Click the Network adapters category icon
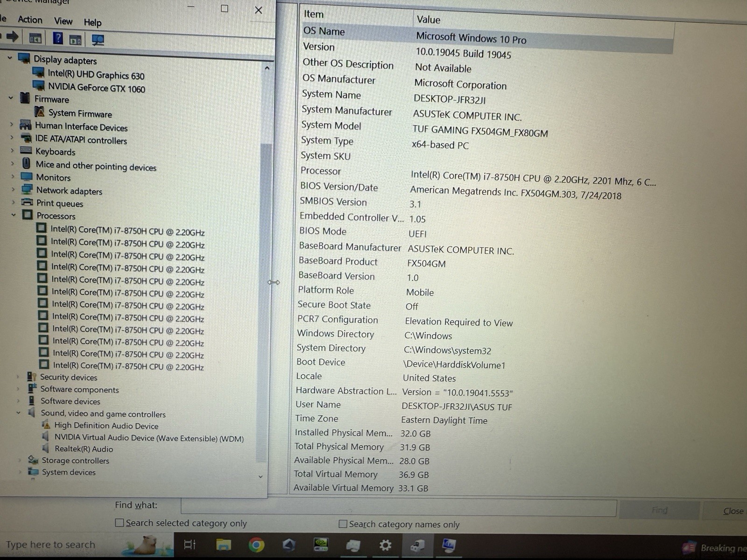The image size is (747, 560). click(27, 190)
